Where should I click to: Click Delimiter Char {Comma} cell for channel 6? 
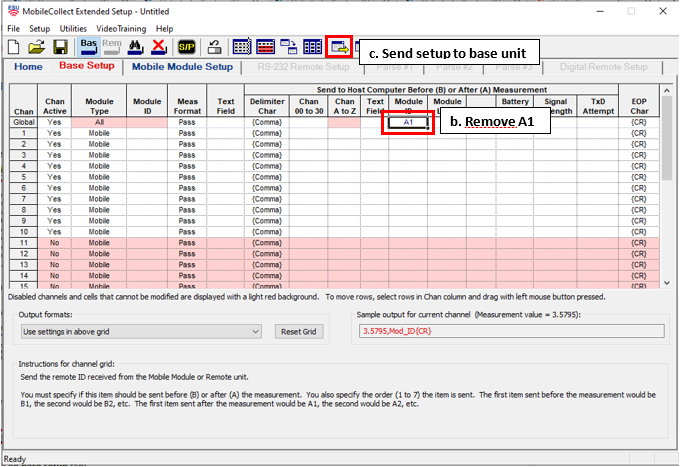tap(267, 188)
